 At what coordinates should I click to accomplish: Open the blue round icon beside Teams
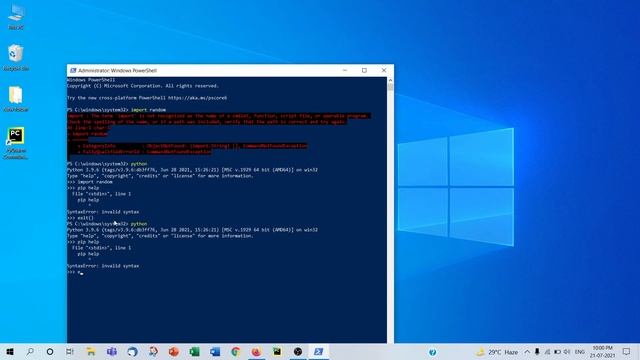[132, 351]
